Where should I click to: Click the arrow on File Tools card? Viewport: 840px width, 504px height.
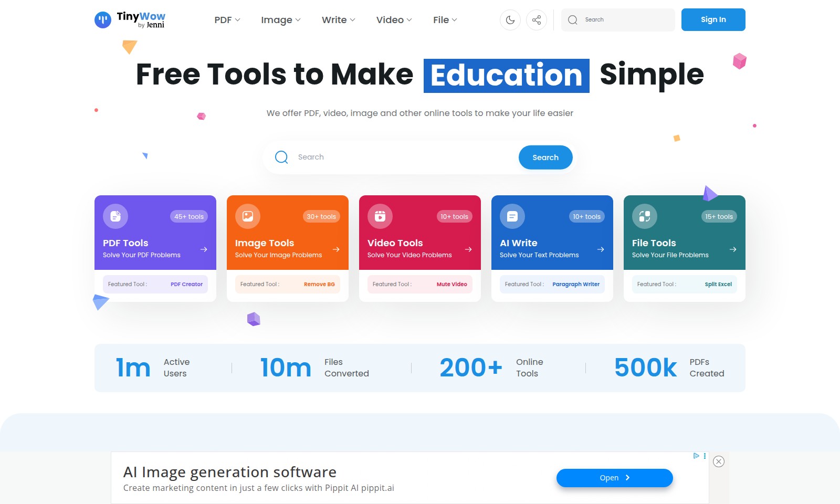click(x=733, y=249)
